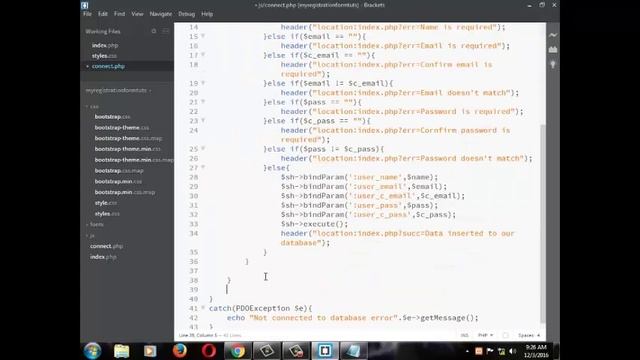This screenshot has width=640, height=360.
Task: Open bootstrap-theme.min.css file
Action: point(127,149)
